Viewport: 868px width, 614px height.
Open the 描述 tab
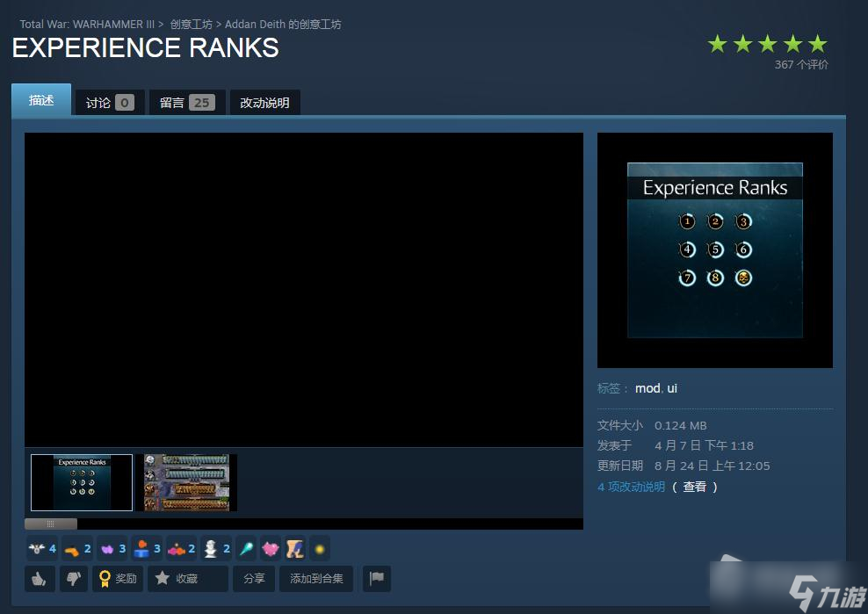point(41,99)
